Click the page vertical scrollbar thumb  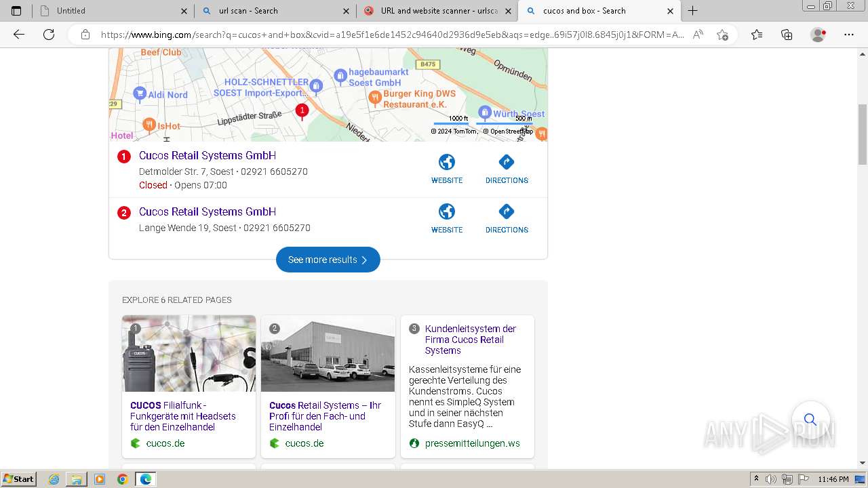pos(863,135)
